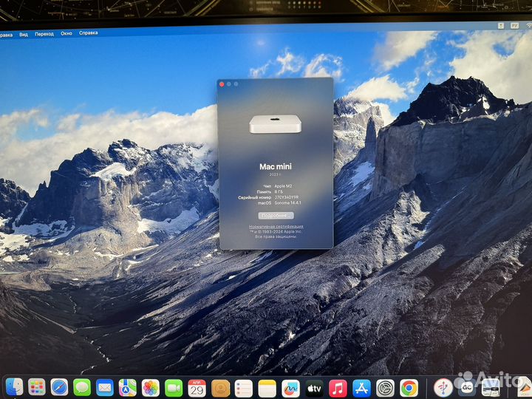The height and width of the screenshot is (399, 532).
Task: Open Contacts from the Dock
Action: click(x=220, y=389)
